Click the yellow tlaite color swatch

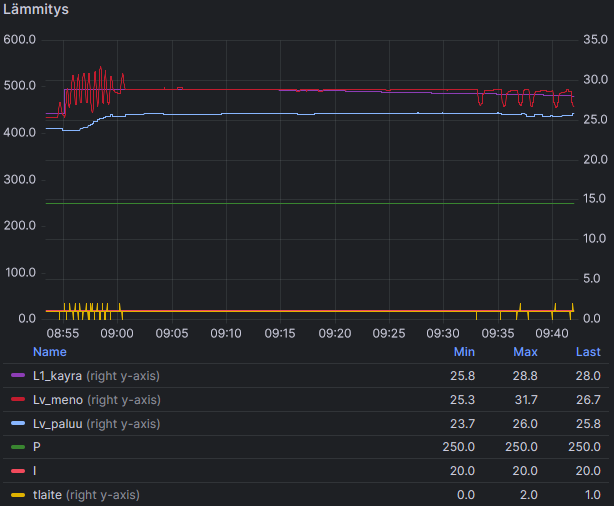click(x=18, y=495)
